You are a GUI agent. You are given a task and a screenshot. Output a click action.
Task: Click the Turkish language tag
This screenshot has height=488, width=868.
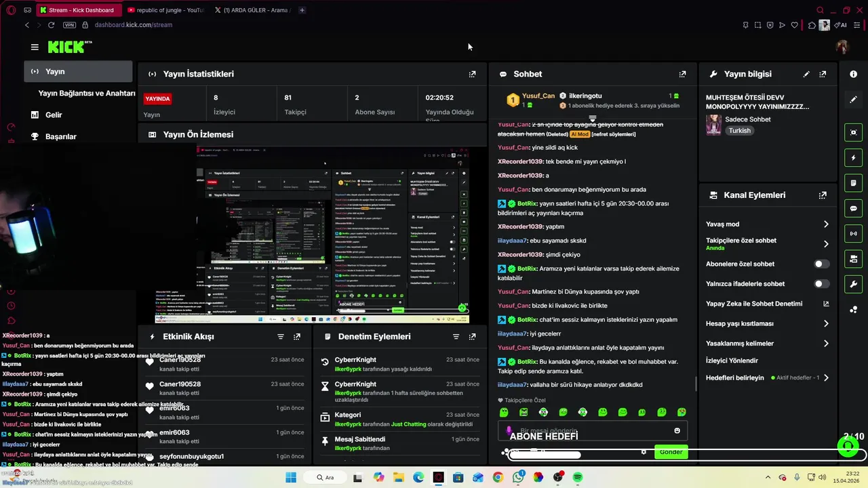point(739,131)
